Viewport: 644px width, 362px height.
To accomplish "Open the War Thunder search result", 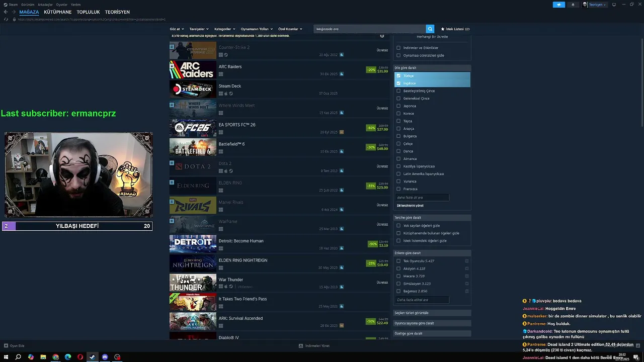I will tap(279, 283).
